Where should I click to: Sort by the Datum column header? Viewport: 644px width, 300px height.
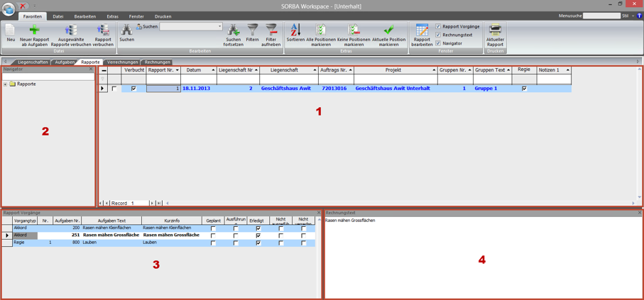click(194, 70)
